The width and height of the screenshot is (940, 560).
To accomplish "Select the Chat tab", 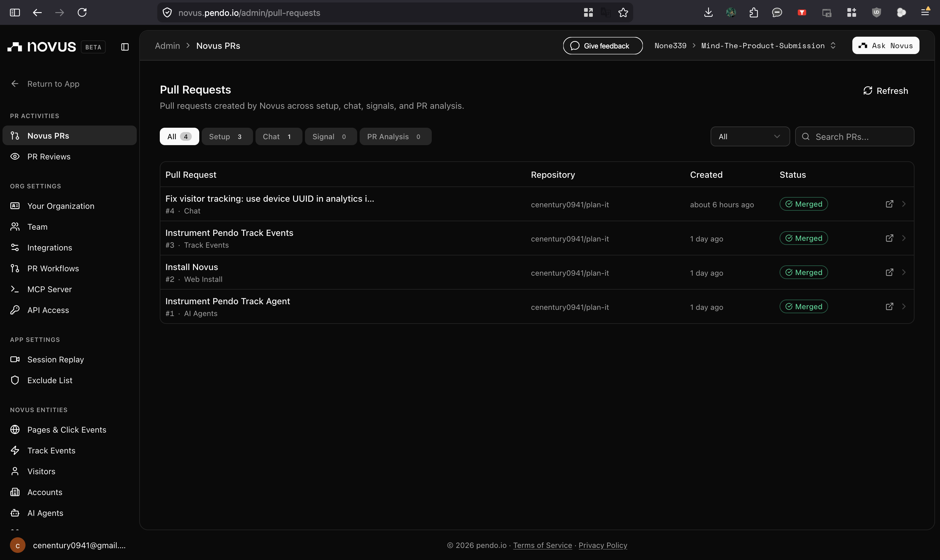I will [x=279, y=137].
